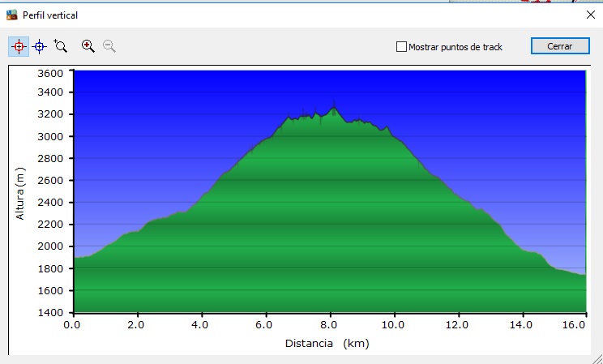Click the Cerrar button

560,46
